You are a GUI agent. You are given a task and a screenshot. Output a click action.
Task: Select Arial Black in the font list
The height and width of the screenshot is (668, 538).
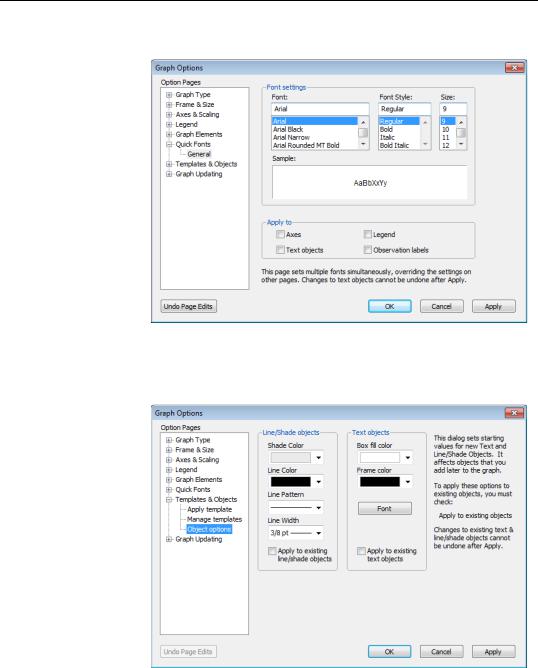[288, 129]
